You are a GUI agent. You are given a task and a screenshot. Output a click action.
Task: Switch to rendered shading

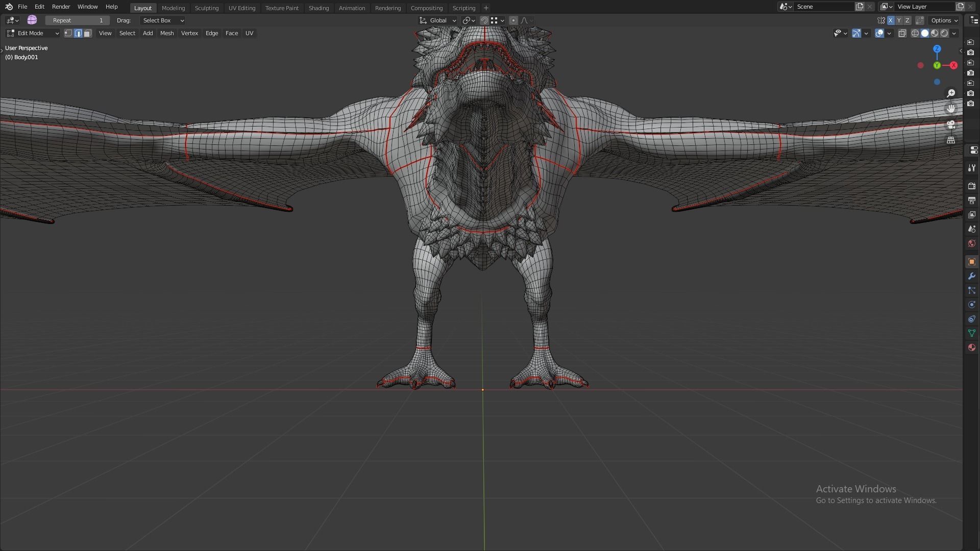point(944,33)
